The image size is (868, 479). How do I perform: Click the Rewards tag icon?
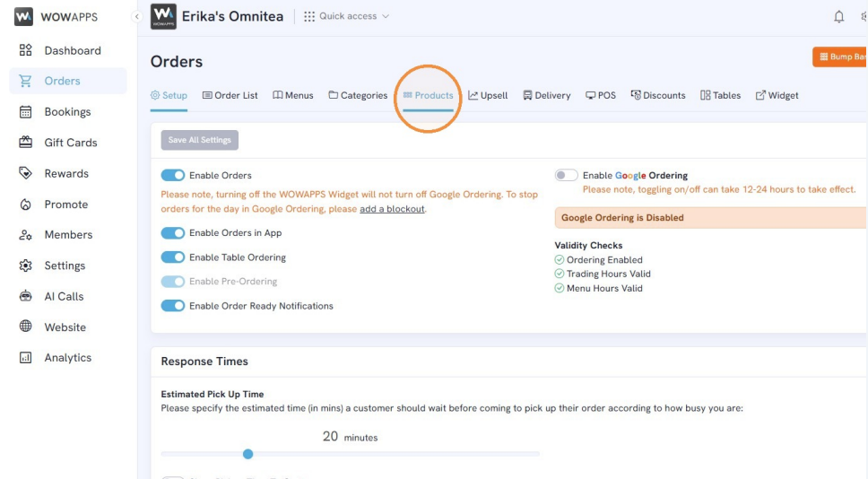tap(25, 173)
